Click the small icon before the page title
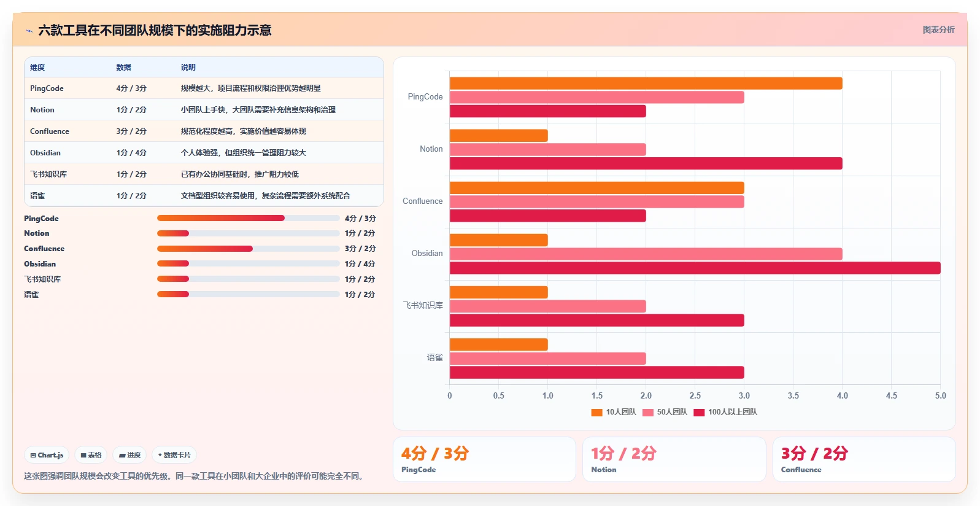 [x=29, y=31]
